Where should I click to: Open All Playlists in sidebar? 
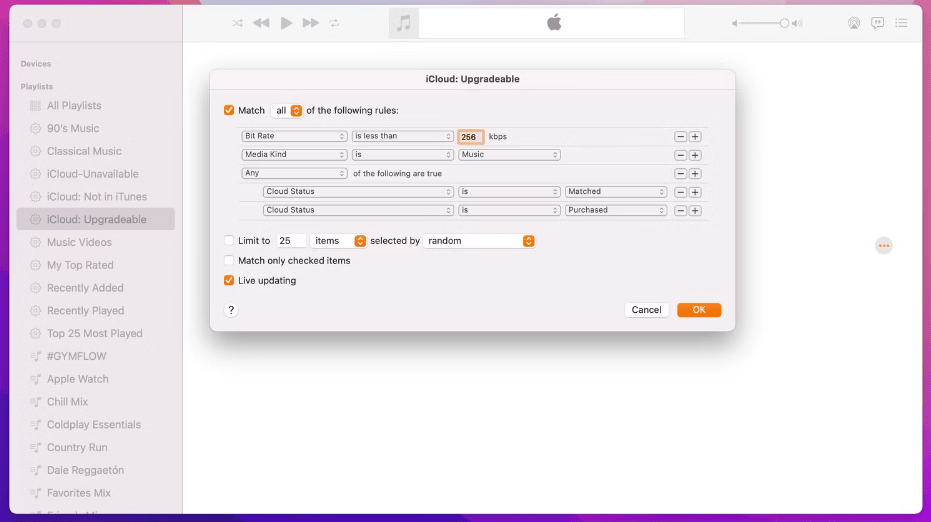(96, 106)
